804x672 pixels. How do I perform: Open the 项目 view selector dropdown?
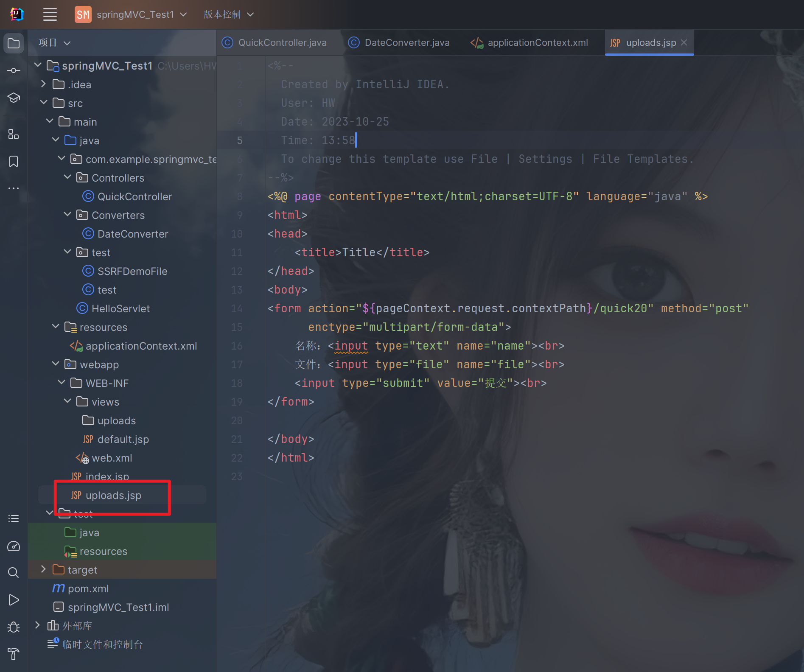coord(54,43)
